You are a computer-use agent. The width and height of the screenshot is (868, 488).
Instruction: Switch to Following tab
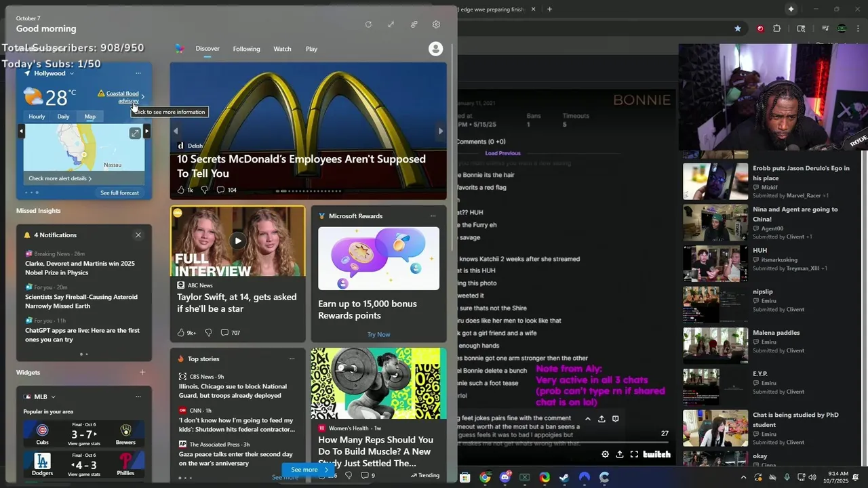(246, 49)
